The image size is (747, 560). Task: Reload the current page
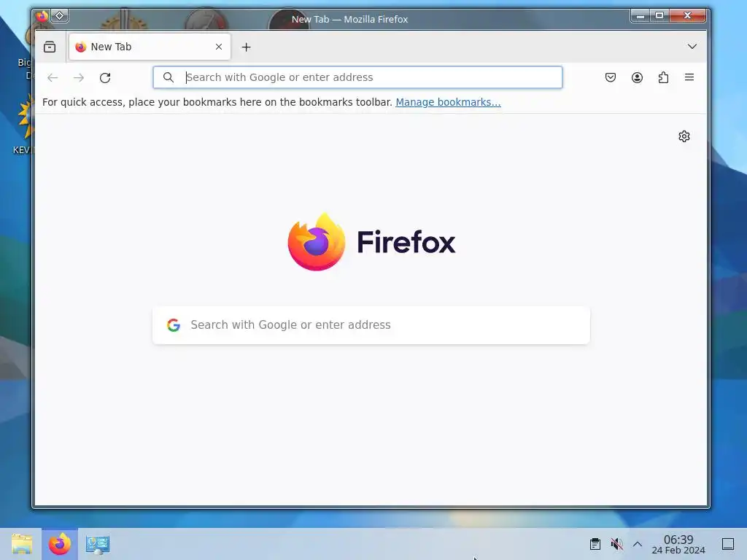pyautogui.click(x=105, y=77)
